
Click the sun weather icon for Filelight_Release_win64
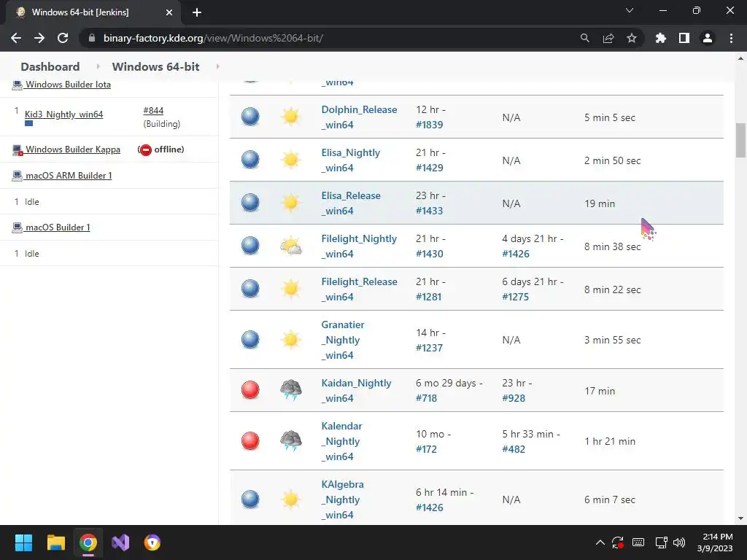tap(290, 289)
